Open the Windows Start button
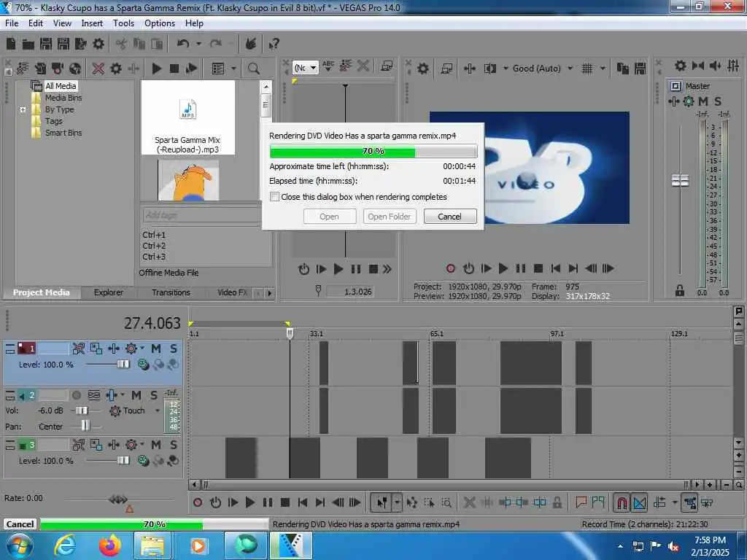Viewport: 747px width, 560px height. click(19, 545)
